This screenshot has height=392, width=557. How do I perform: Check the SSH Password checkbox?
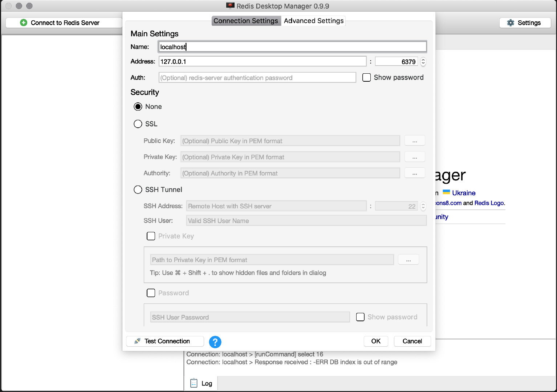151,293
